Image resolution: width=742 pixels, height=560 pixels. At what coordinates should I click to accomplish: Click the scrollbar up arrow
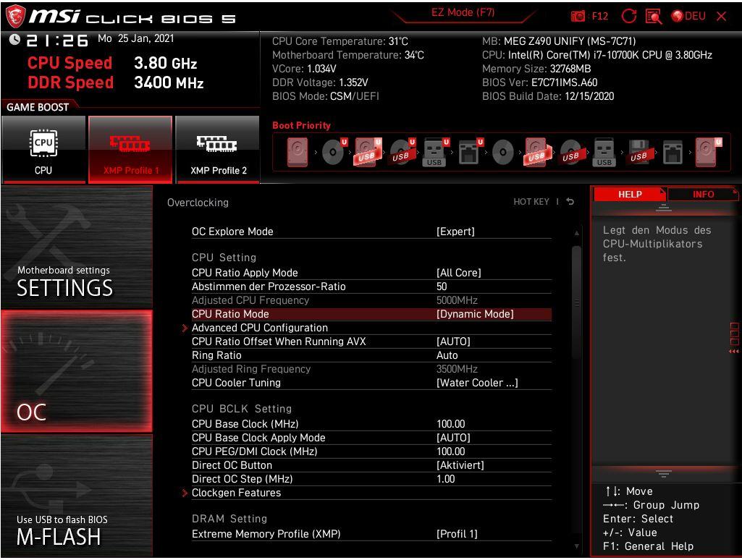click(576, 233)
